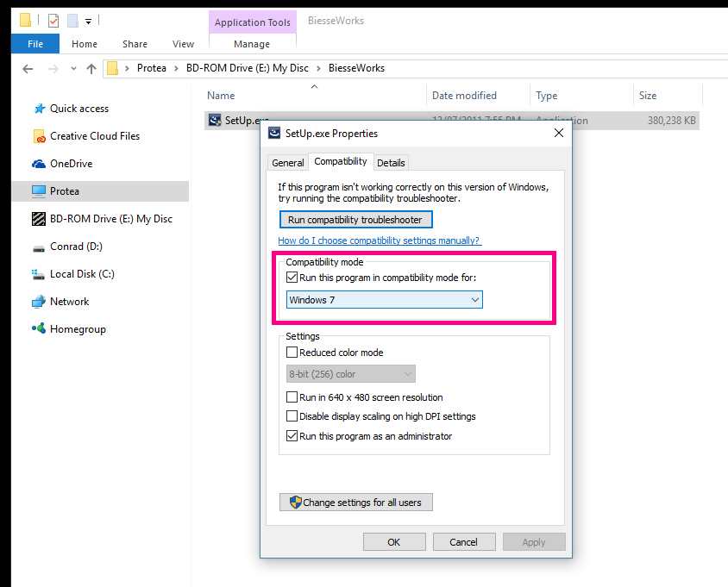Open Local Disk (C:) in navigation pane

click(82, 274)
